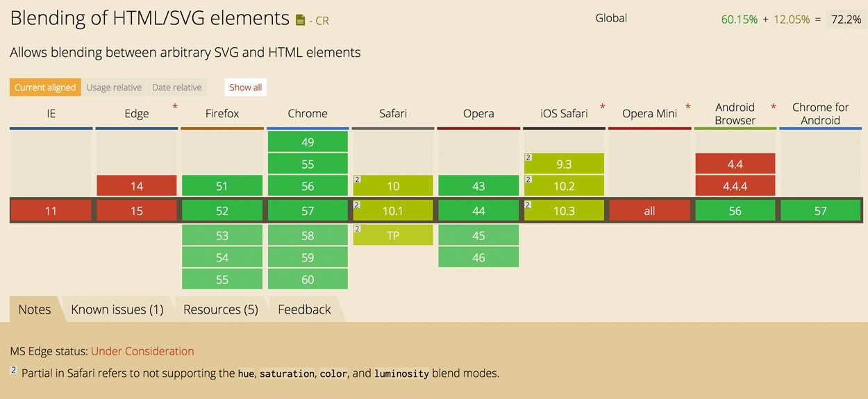
Task: Open the Notes tab
Action: [35, 309]
